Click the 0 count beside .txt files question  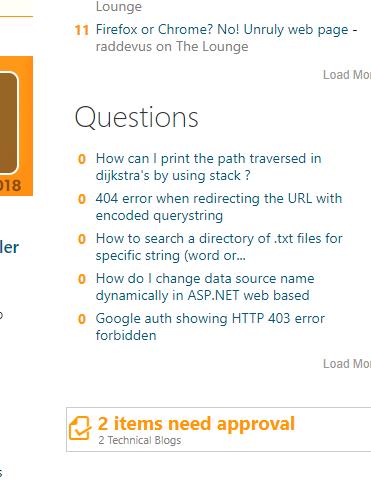pos(82,239)
